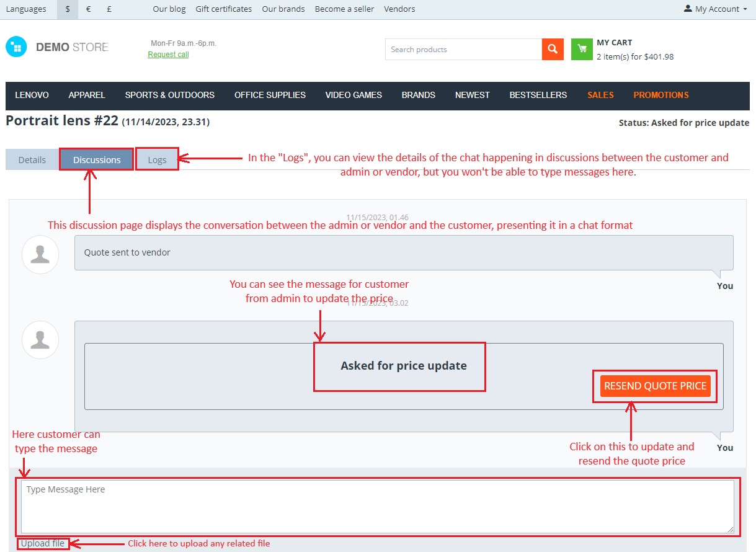
Task: Click DEMO STORE logo text
Action: tap(72, 47)
